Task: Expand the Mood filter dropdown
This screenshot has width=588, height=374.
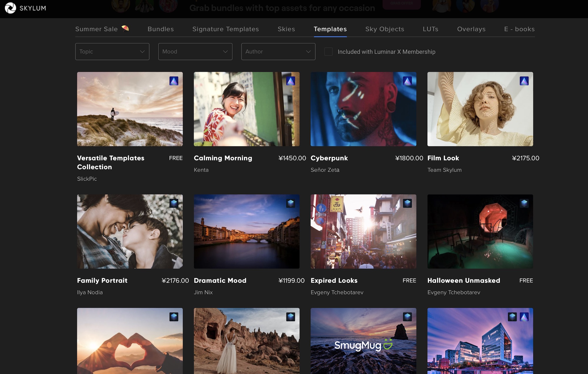Action: 195,52
